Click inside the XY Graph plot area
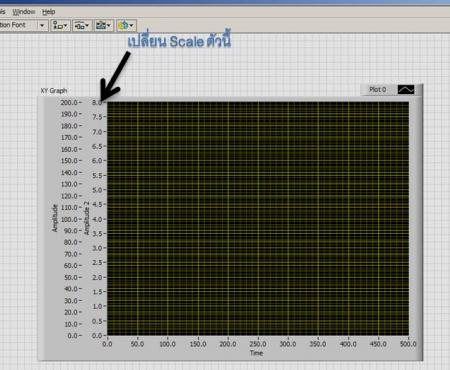The image size is (450, 370). 258,219
